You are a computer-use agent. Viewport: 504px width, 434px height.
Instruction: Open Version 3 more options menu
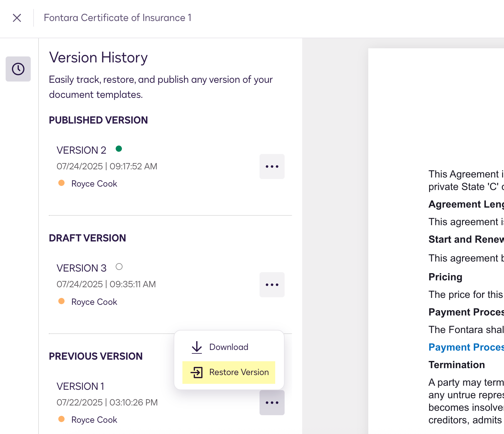point(272,285)
